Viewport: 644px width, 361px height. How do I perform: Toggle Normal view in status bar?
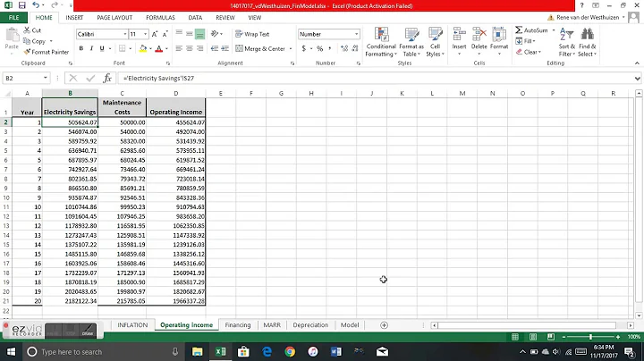tap(514, 337)
